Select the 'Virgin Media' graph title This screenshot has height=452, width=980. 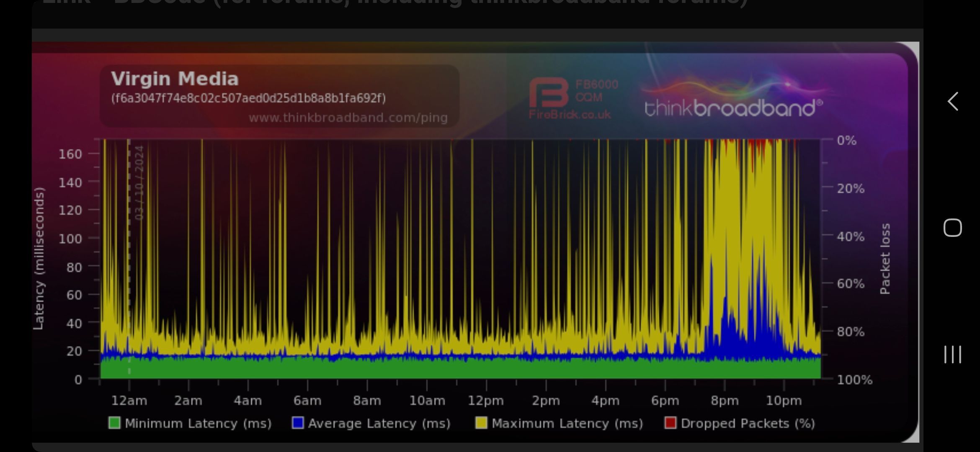[175, 79]
